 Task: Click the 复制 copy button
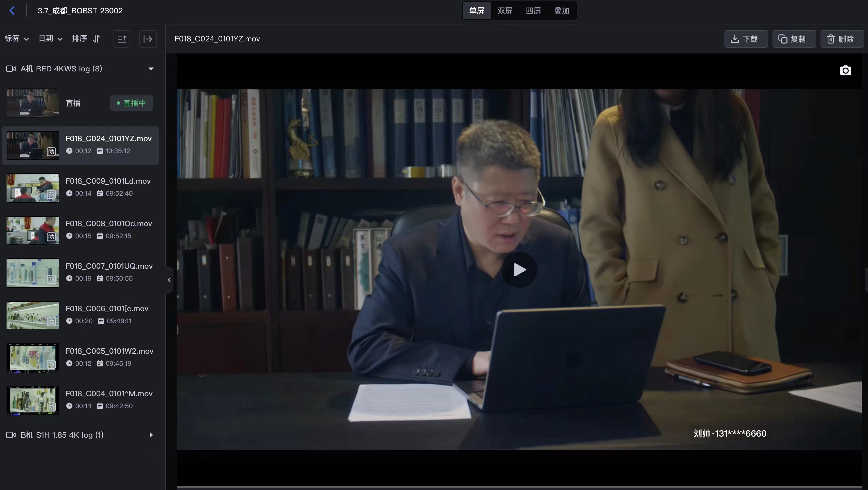(x=794, y=39)
